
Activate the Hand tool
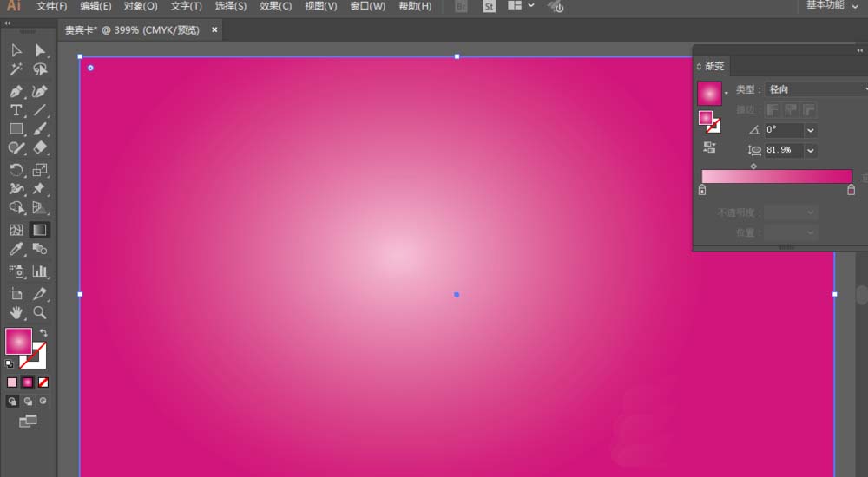[x=16, y=312]
